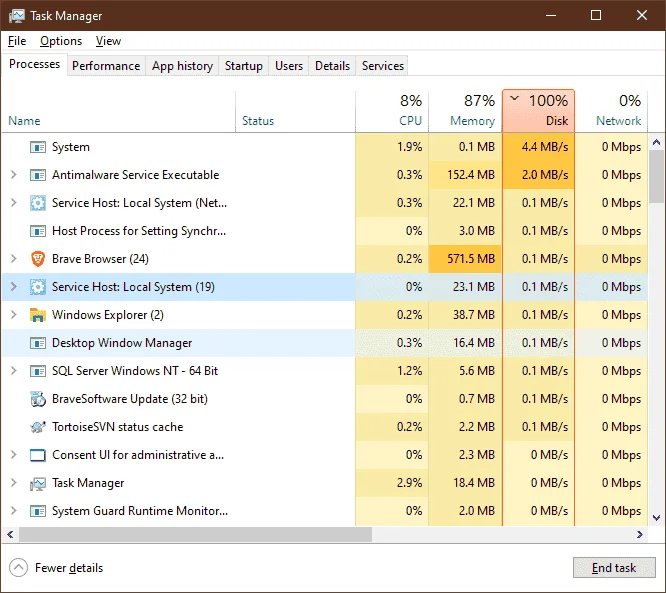Expand the Windows Explorer (2) group
Screen dimensions: 666x593
[14, 315]
